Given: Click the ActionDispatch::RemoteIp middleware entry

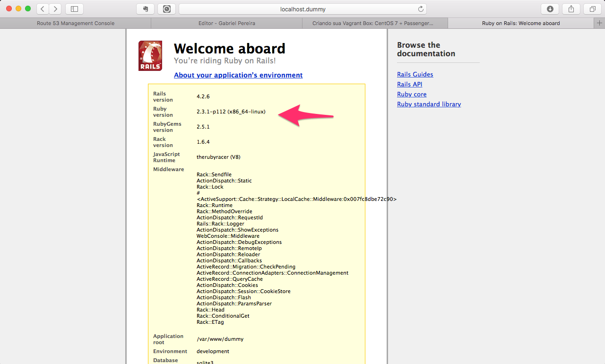Looking at the screenshot, I should tap(229, 248).
